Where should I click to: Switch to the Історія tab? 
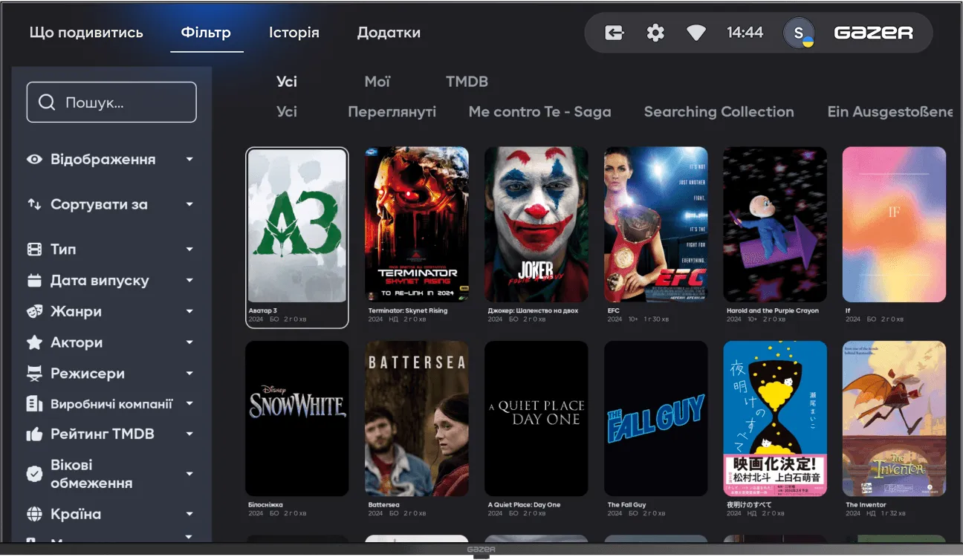click(294, 33)
